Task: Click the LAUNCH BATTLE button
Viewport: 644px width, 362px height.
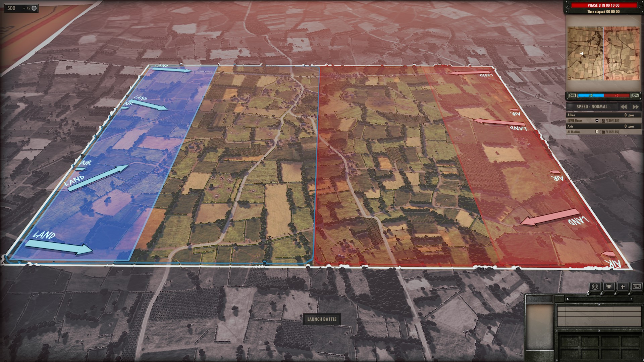Action: (322, 319)
